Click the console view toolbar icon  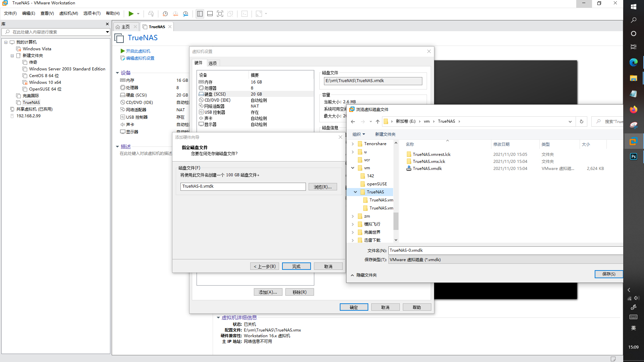pos(245,14)
